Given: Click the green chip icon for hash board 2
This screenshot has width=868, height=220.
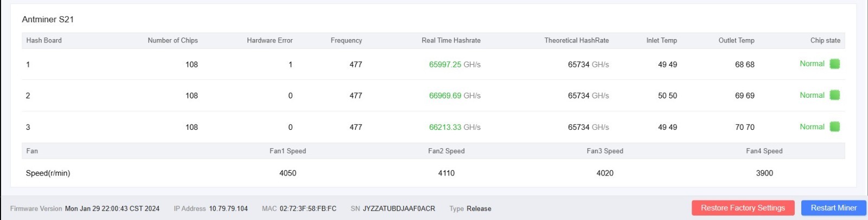Looking at the screenshot, I should [x=835, y=95].
